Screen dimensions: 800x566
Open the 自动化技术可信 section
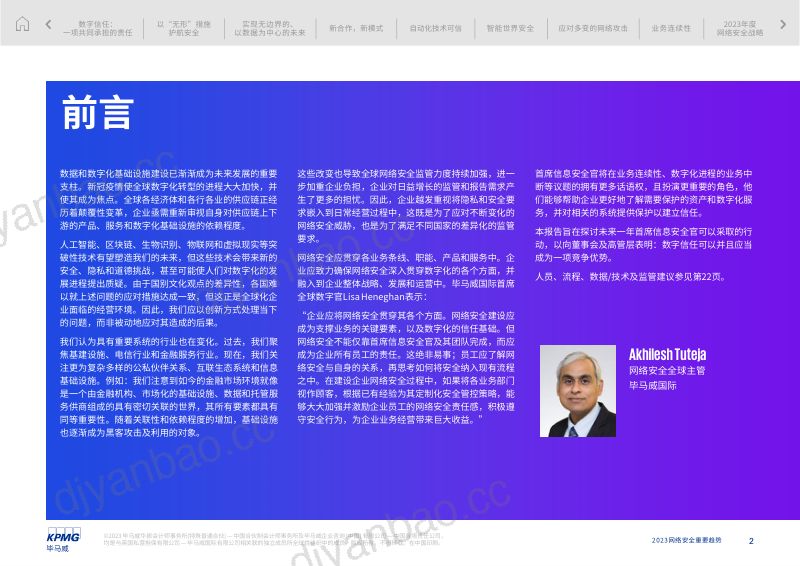[x=436, y=28]
